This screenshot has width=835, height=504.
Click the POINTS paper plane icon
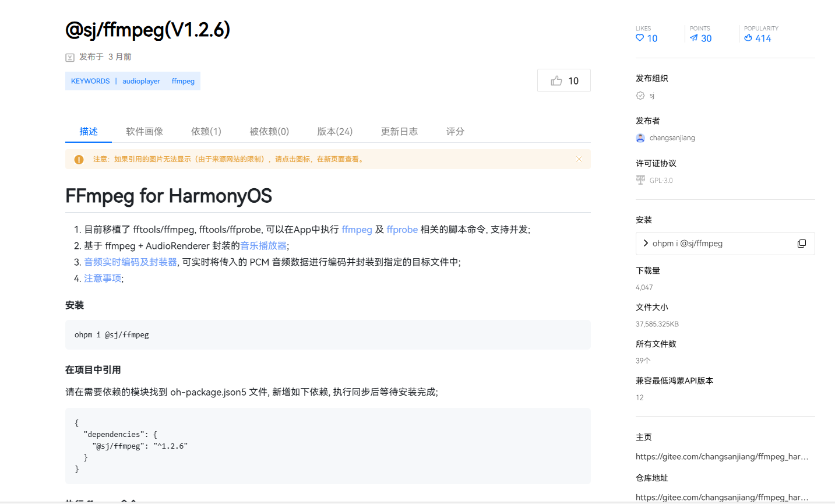(x=694, y=38)
